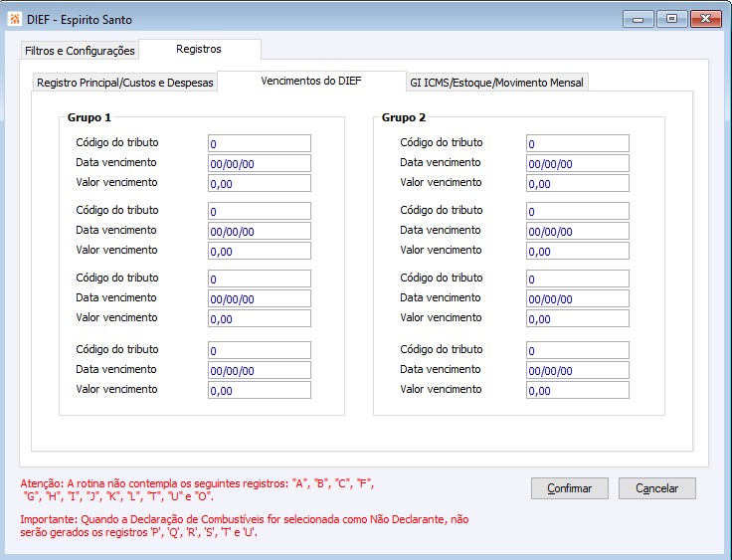Focus Grupo 1 second Data vencimento field
This screenshot has height=560, width=732.
pyautogui.click(x=260, y=231)
